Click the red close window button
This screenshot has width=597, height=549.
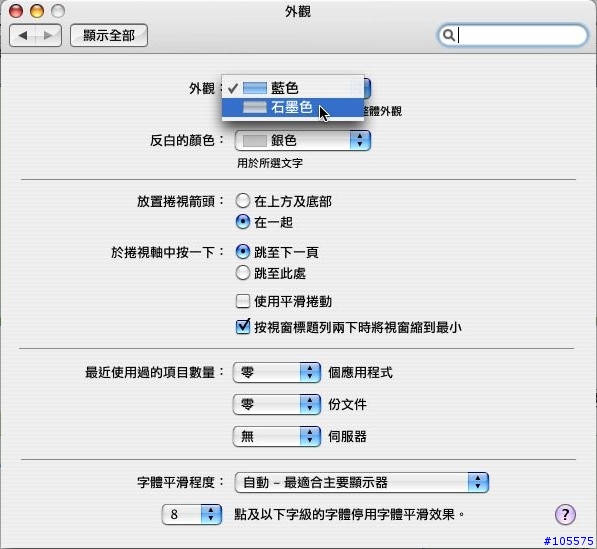[16, 11]
